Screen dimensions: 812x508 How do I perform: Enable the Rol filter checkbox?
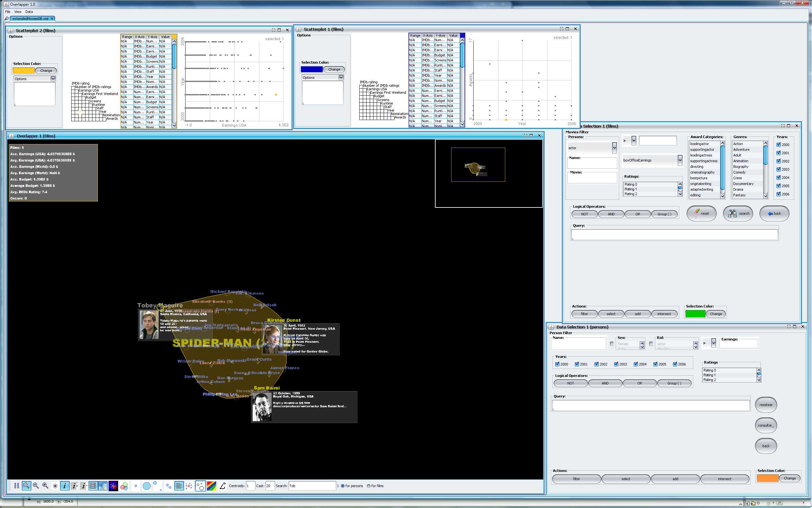[x=651, y=344]
